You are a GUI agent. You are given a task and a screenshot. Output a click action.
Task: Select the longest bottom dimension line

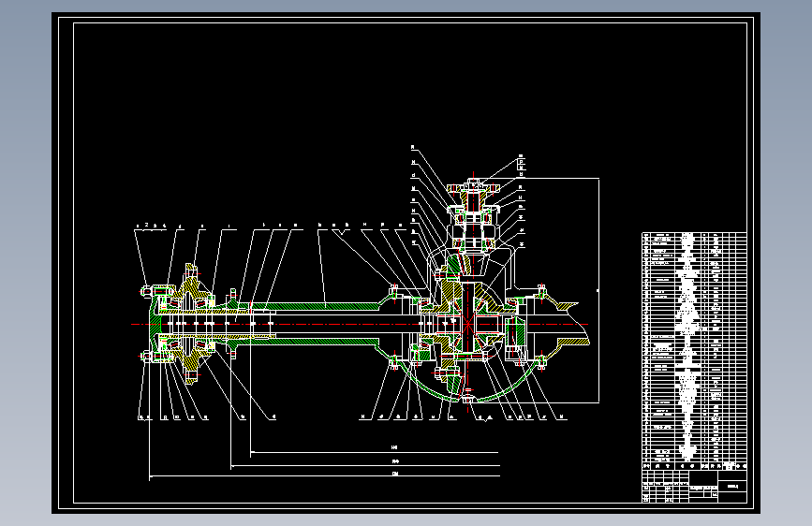[x=325, y=476]
